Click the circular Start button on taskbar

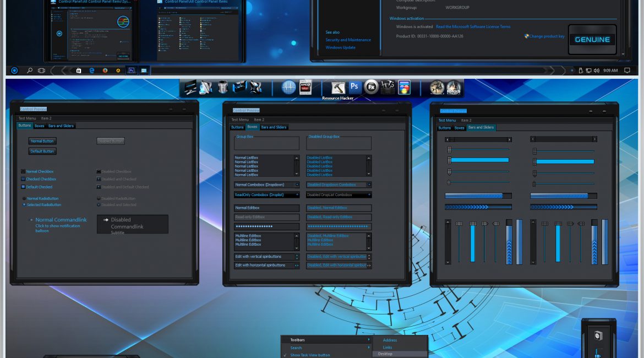pyautogui.click(x=14, y=70)
